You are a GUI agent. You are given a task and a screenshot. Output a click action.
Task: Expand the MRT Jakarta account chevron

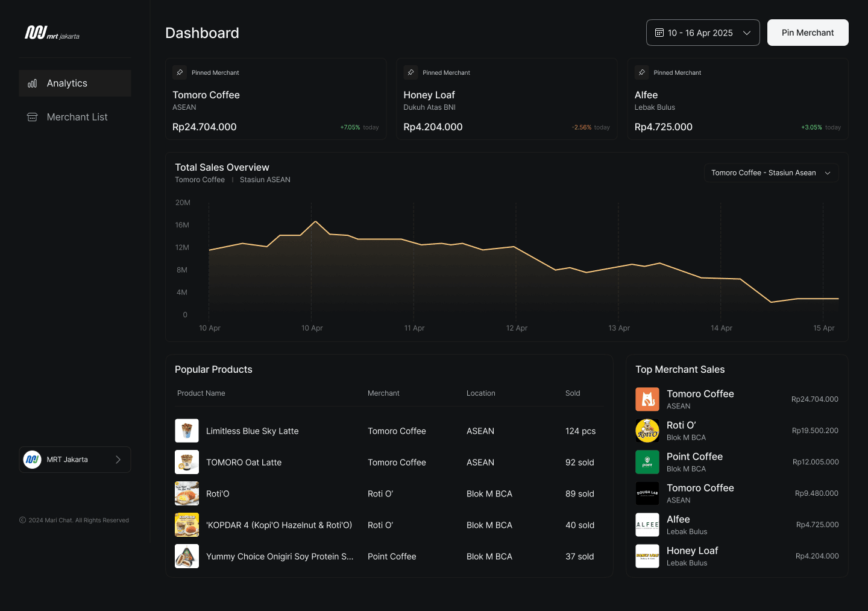[118, 460]
